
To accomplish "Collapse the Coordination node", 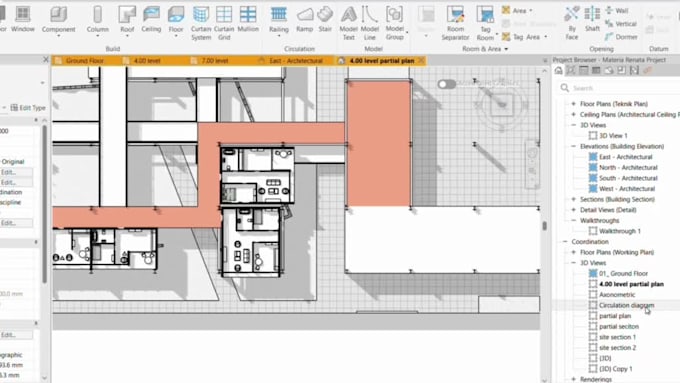I will click(565, 242).
